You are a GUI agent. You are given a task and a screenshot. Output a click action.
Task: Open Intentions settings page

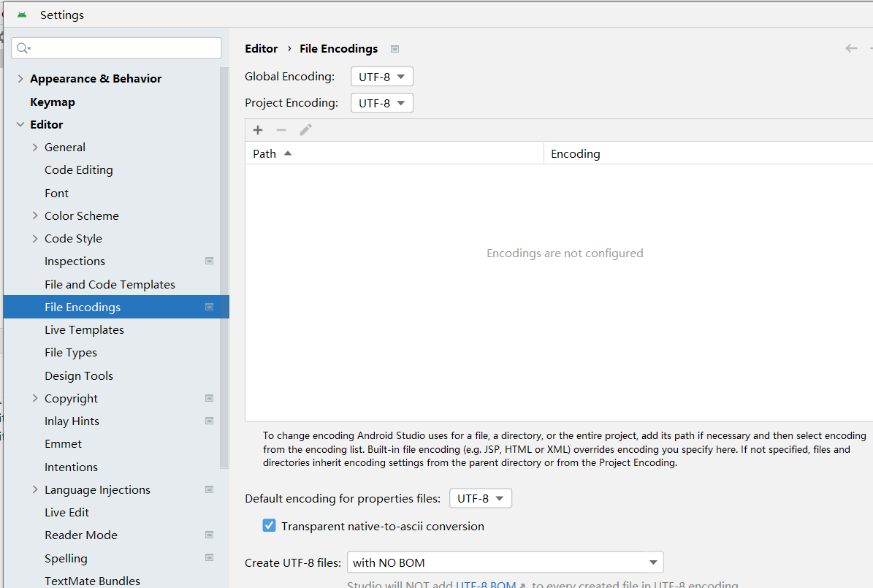(72, 467)
